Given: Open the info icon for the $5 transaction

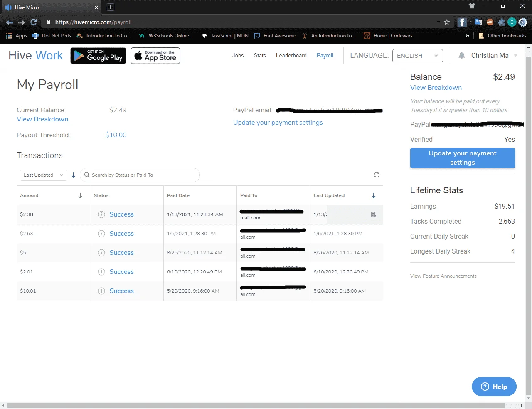Looking at the screenshot, I should click(x=101, y=253).
